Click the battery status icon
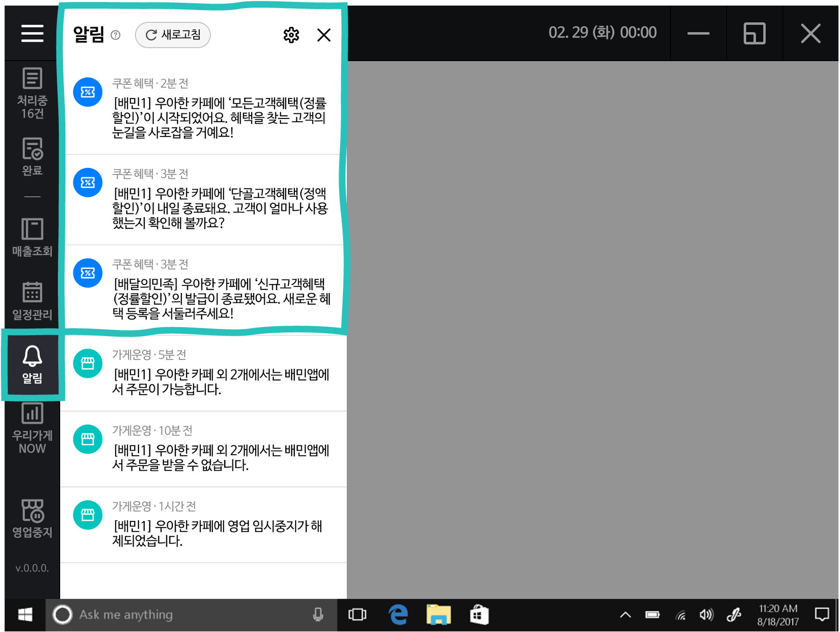Screen dimensions: 840x632 [652, 615]
